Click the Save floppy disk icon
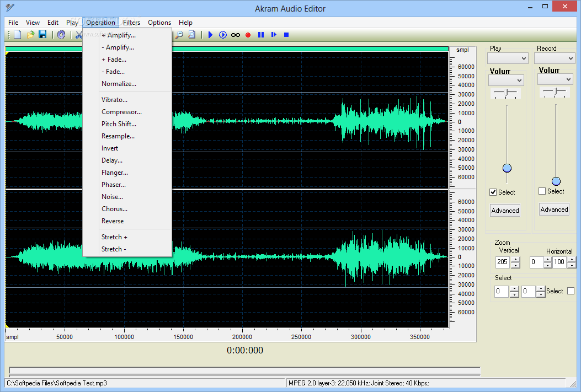 point(42,35)
